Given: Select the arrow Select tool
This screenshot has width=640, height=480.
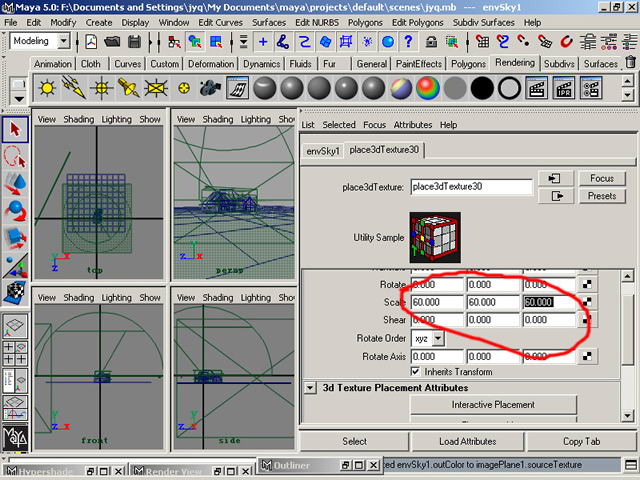Looking at the screenshot, I should click(x=15, y=129).
